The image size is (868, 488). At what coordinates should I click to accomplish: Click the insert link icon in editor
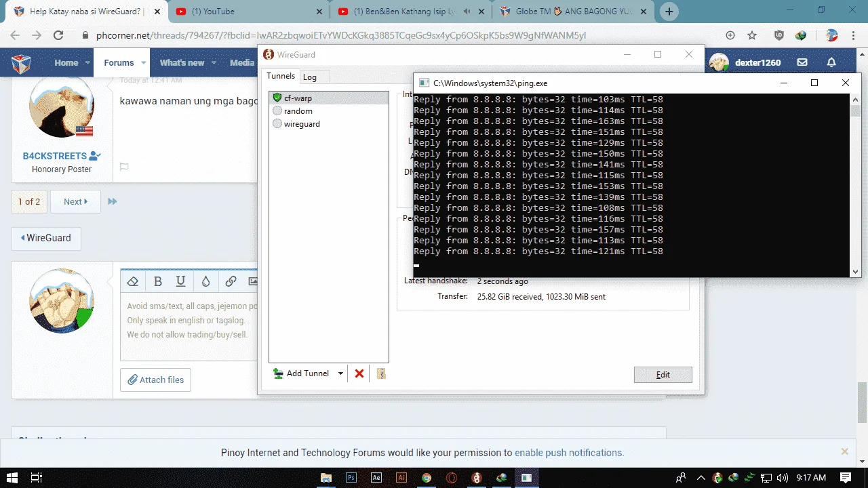click(231, 281)
